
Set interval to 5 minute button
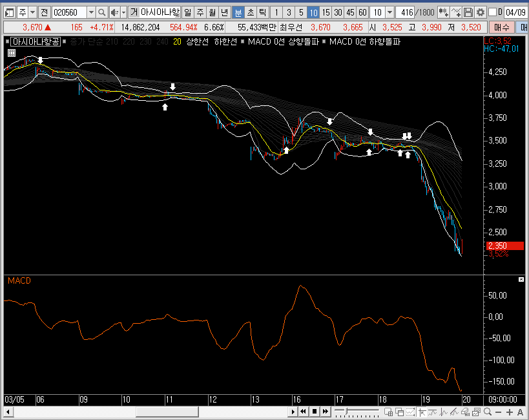301,13
